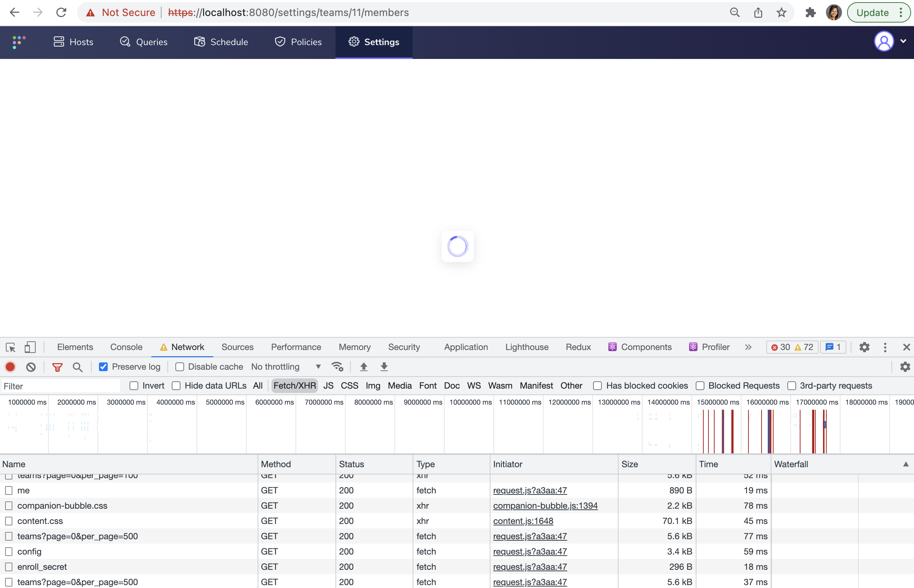This screenshot has height=588, width=914.
Task: Check the Hide data URLs option
Action: pyautogui.click(x=176, y=386)
